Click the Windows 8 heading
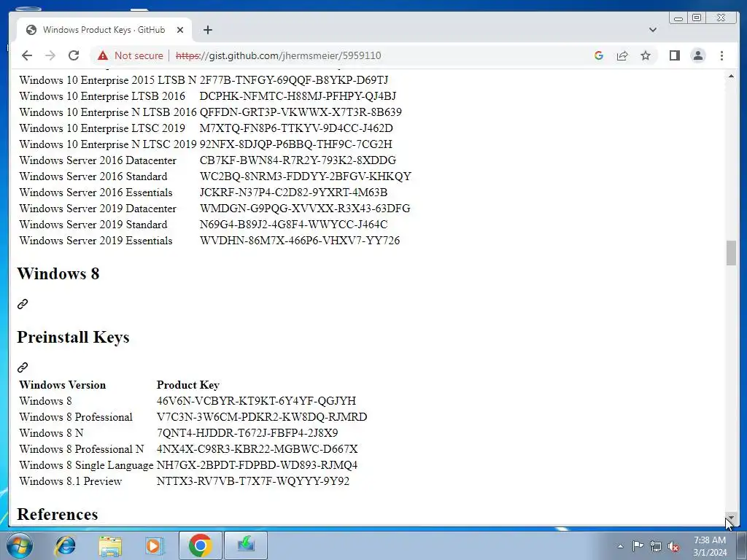This screenshot has height=560, width=747. coord(58,274)
